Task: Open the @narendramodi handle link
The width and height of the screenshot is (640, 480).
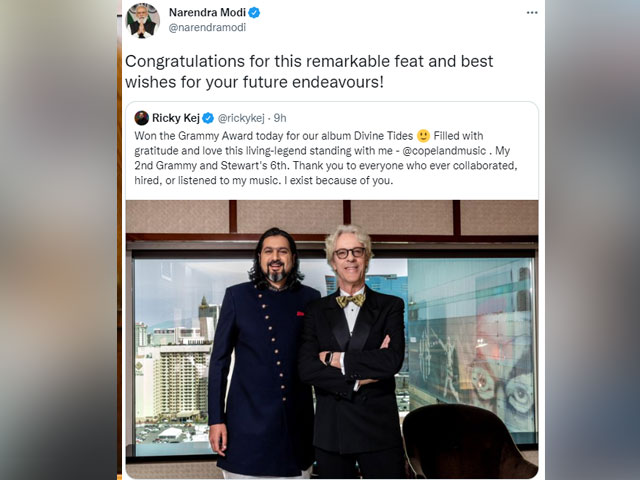Action: [x=207, y=28]
